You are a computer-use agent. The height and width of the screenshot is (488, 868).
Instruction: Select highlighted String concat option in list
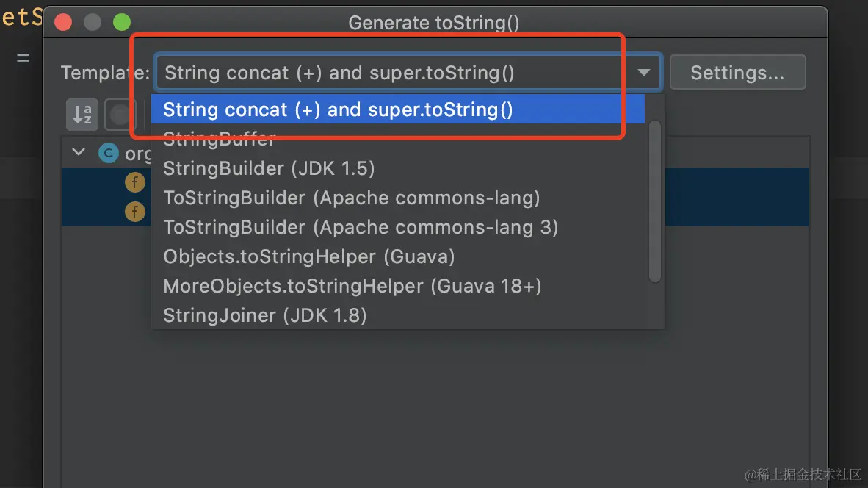[x=338, y=110]
